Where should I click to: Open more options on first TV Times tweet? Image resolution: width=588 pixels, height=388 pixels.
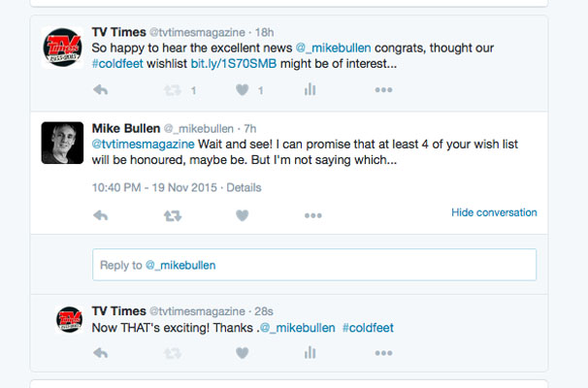pyautogui.click(x=384, y=90)
